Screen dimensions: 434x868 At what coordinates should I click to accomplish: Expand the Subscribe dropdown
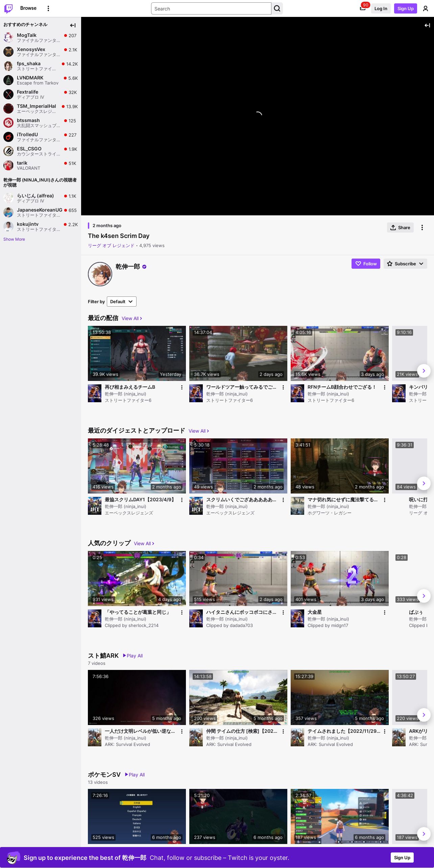(x=405, y=264)
